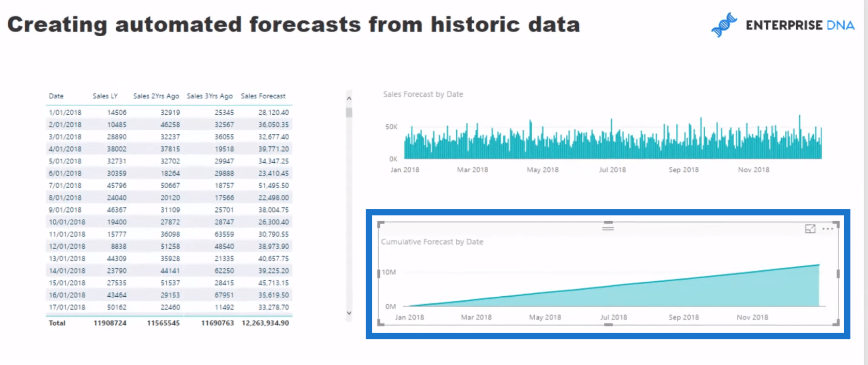
Task: Click the 16/01/2018 date cell
Action: click(67, 295)
